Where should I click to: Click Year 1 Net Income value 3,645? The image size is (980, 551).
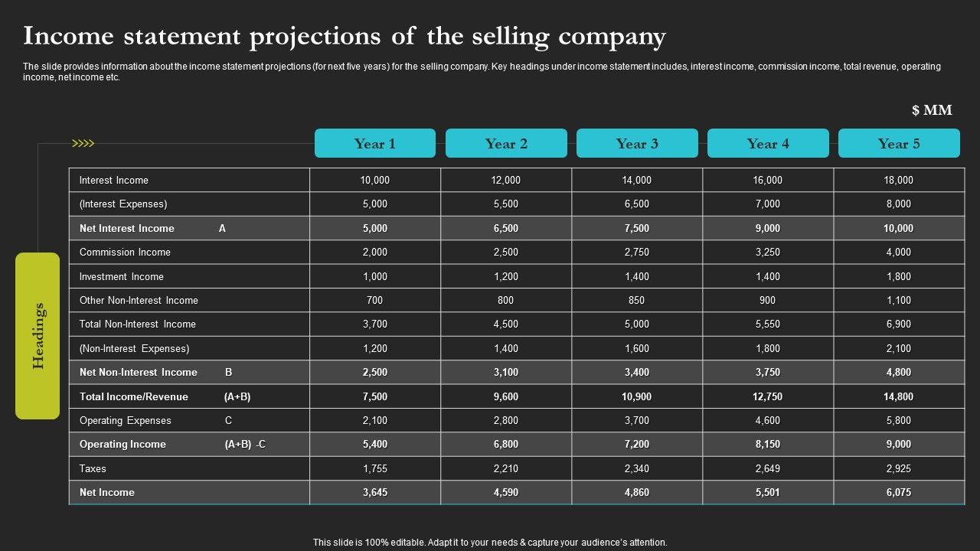point(375,493)
